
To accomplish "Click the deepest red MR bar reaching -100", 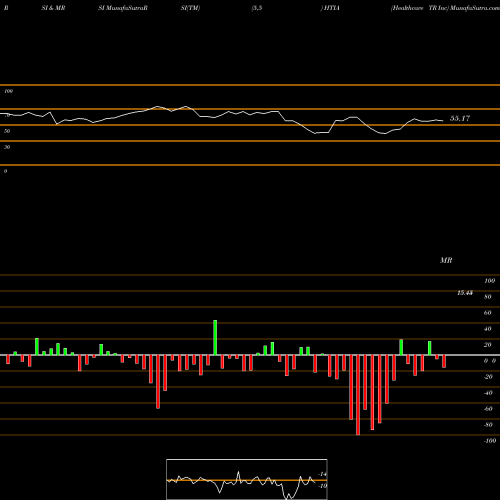I will [x=358, y=395].
